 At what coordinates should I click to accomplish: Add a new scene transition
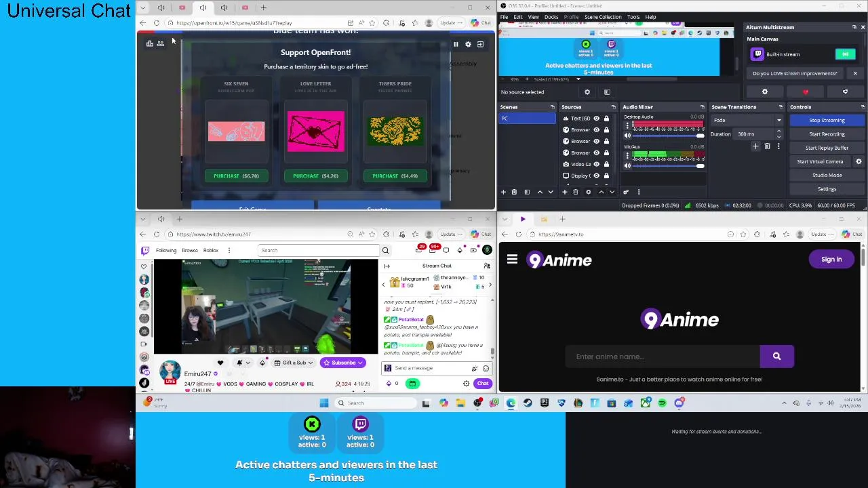click(x=755, y=146)
